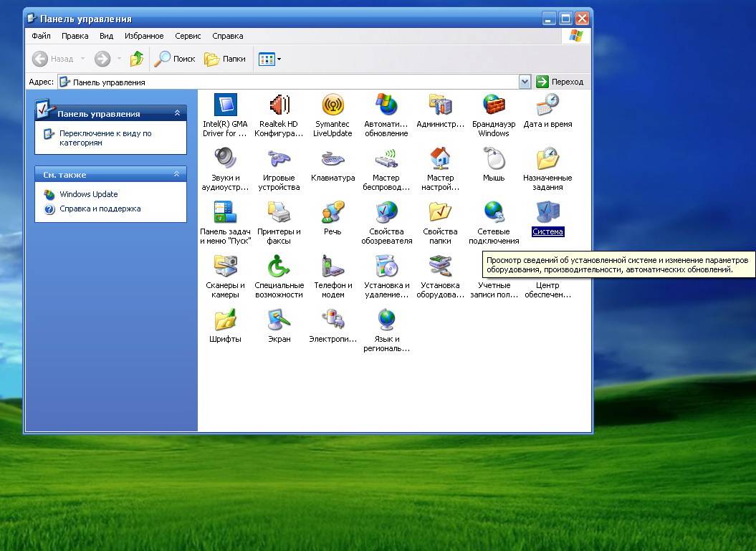Expand the address bar dropdown

525,82
